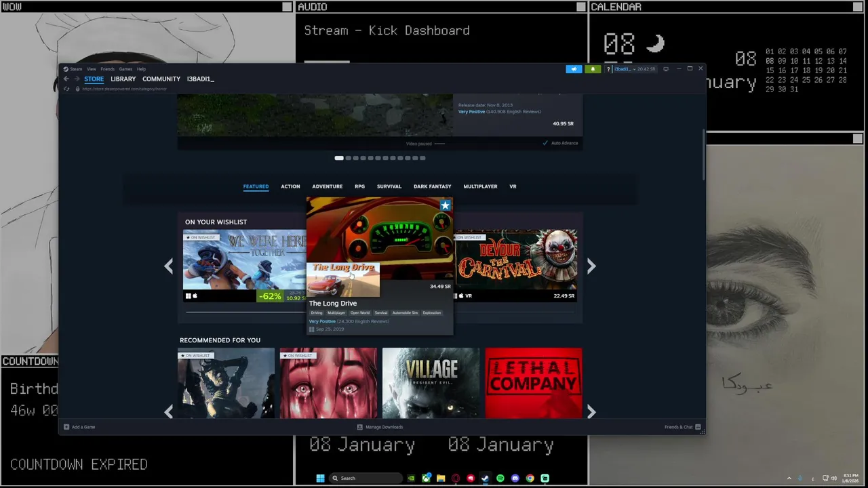Image resolution: width=868 pixels, height=488 pixels.
Task: Open Discord from the taskbar
Action: pyautogui.click(x=515, y=478)
